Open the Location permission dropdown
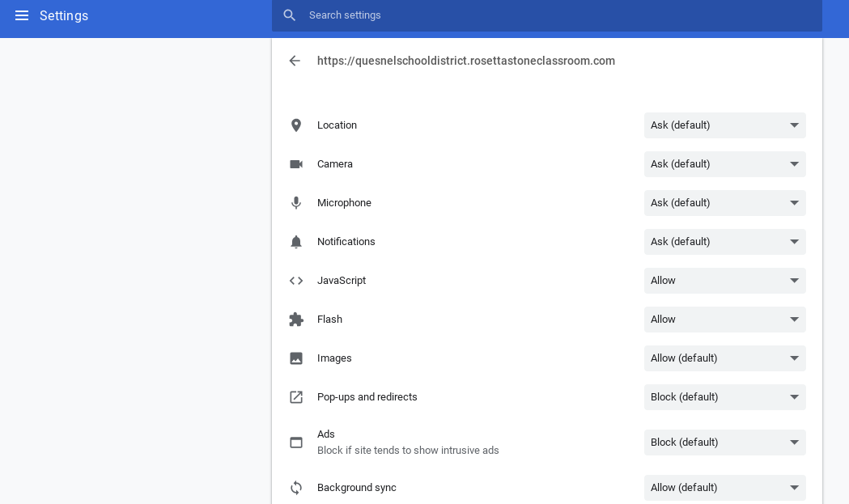This screenshot has width=849, height=504. tap(724, 125)
